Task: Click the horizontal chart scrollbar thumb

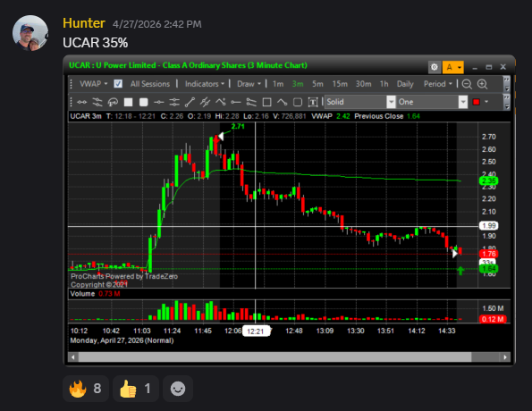Action: pyautogui.click(x=274, y=357)
